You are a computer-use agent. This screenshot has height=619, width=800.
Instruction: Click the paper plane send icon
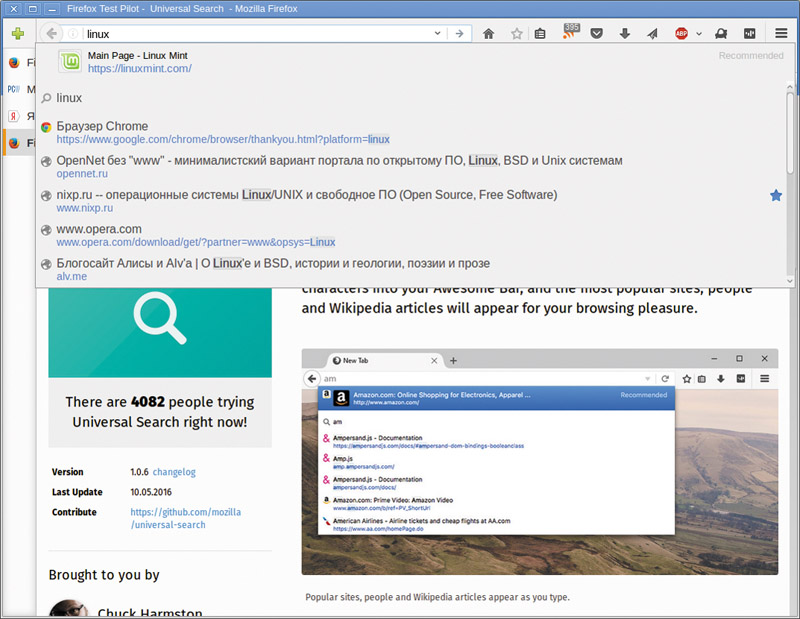653,34
